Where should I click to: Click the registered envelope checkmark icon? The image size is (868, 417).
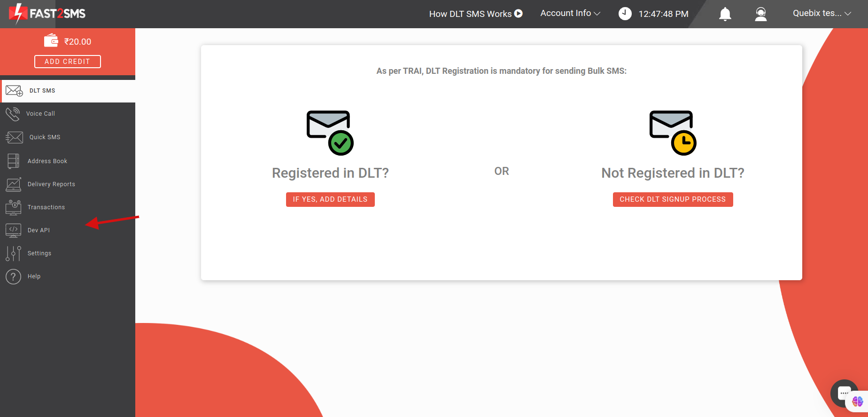[330, 133]
